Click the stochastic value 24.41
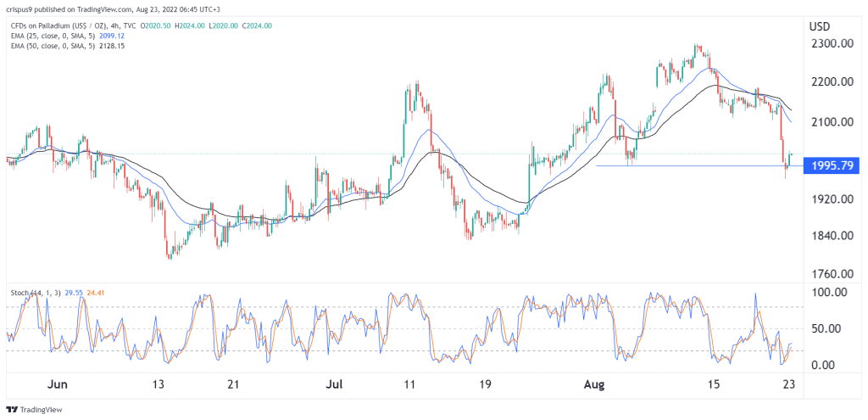Image resolution: width=868 pixels, height=420 pixels. [97, 291]
